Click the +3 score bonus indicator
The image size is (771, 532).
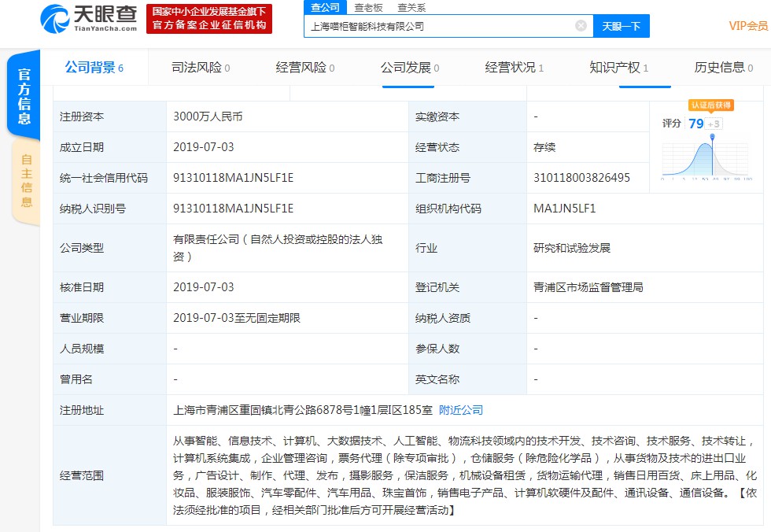click(714, 124)
